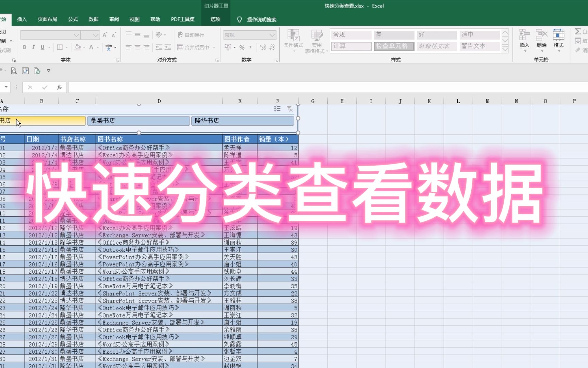Click the 图书名称 table header cell

(x=159, y=139)
